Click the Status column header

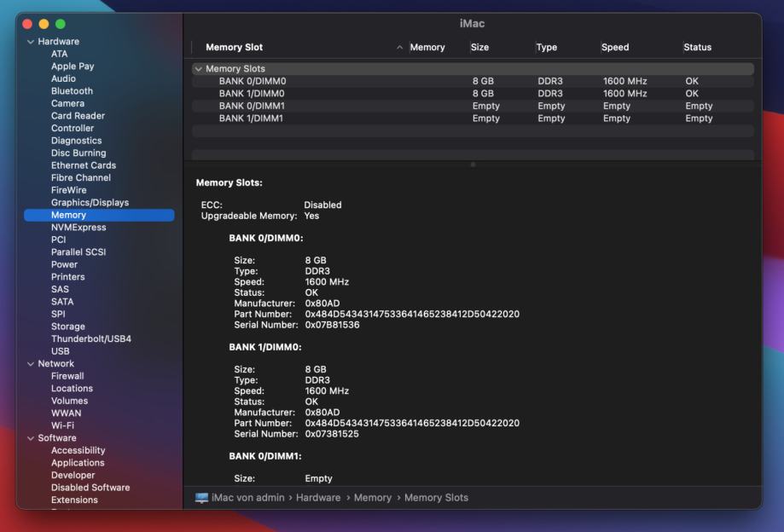697,48
